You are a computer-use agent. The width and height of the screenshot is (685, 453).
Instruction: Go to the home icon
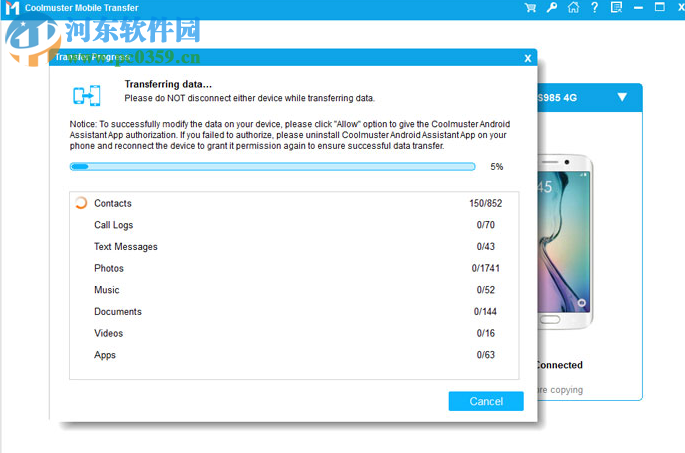pyautogui.click(x=573, y=7)
